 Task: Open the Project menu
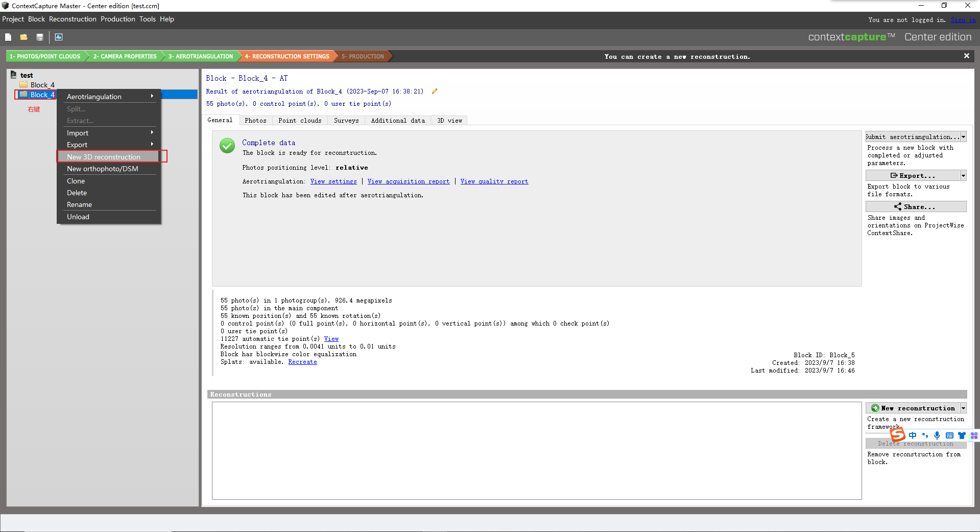[13, 19]
